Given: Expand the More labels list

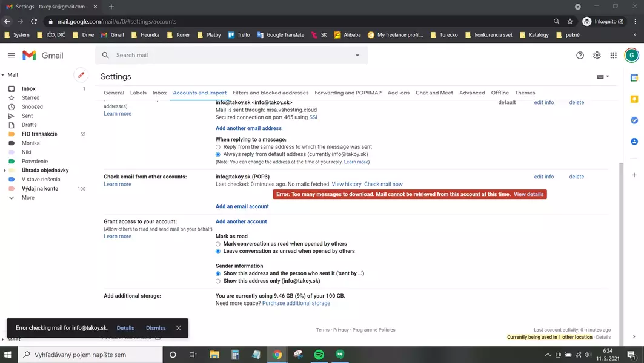Looking at the screenshot, I should pos(28,198).
